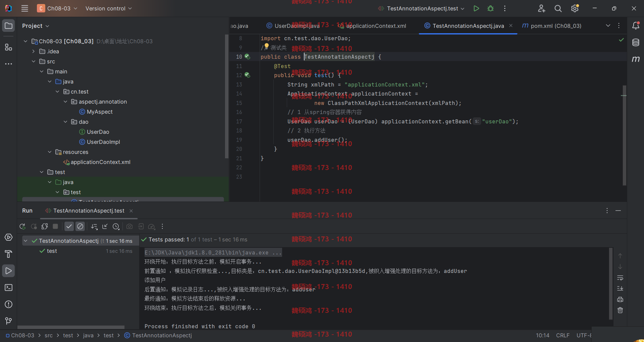Viewport: 644px width, 342px height.
Task: Show hidden editor tabs dropdown
Action: (x=608, y=26)
